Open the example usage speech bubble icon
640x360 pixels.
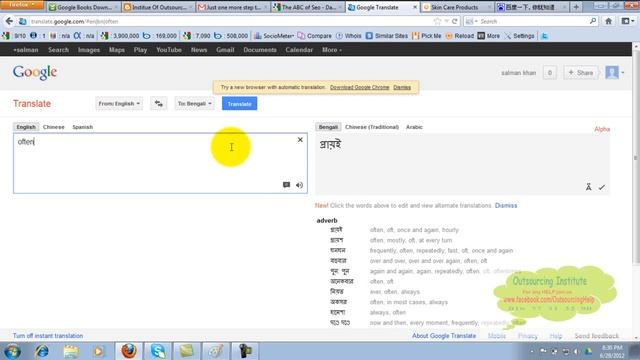coord(286,185)
